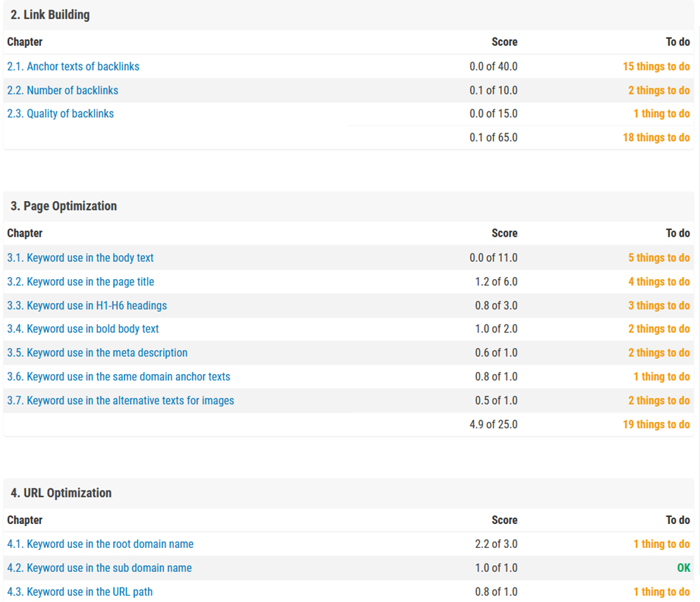The width and height of the screenshot is (700, 602).
Task: Open 3.1 Keyword use in the body text
Action: click(80, 258)
